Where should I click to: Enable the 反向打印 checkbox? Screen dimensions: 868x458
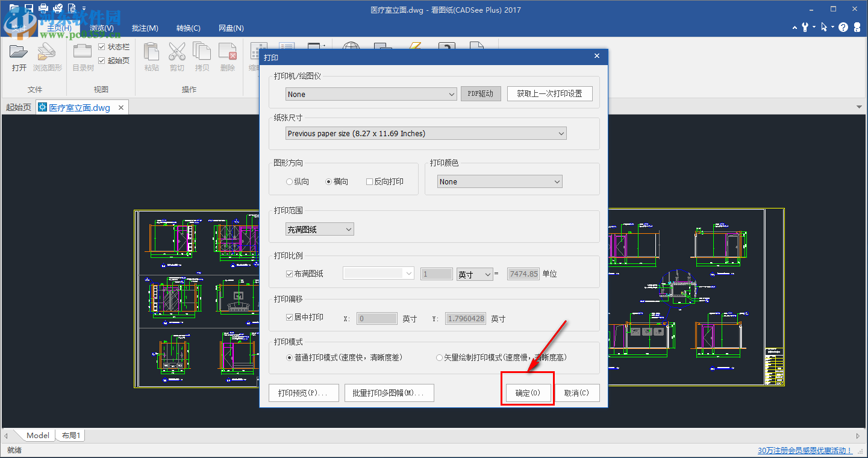[x=369, y=181]
